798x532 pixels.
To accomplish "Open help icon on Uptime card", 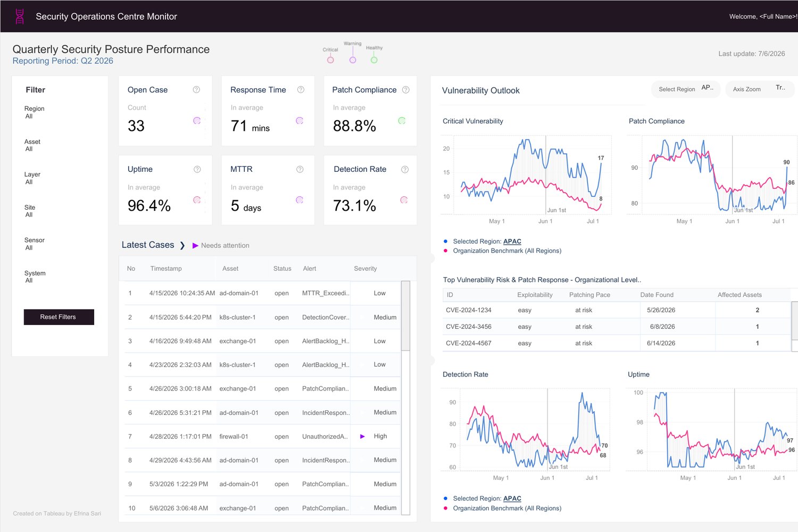I will [x=197, y=169].
